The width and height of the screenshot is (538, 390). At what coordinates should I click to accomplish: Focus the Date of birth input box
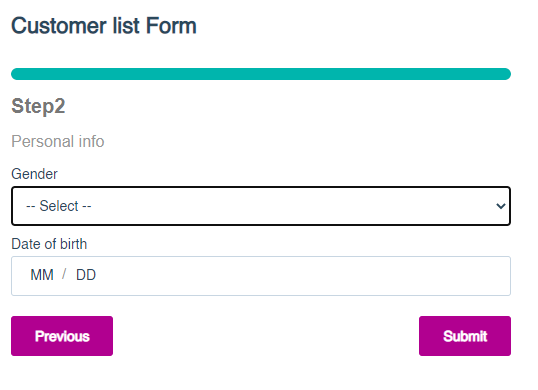tap(261, 276)
